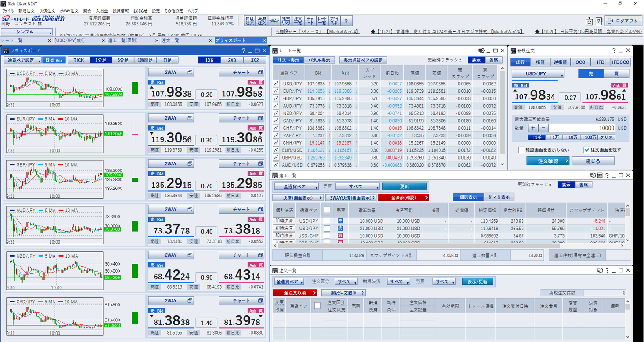644x342 pixels.
Task: Click the help question mark in 新規注文 panel
Action: (x=614, y=51)
